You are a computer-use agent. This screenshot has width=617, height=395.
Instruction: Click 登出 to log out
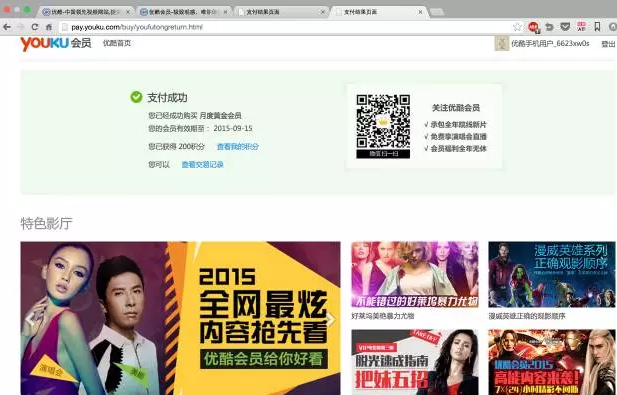(608, 44)
